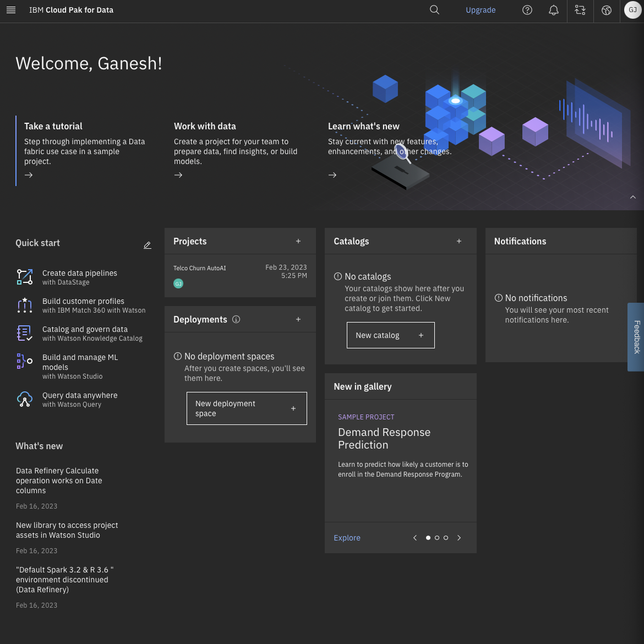Open the GJ user avatar menu
The image size is (644, 644).
(x=632, y=10)
